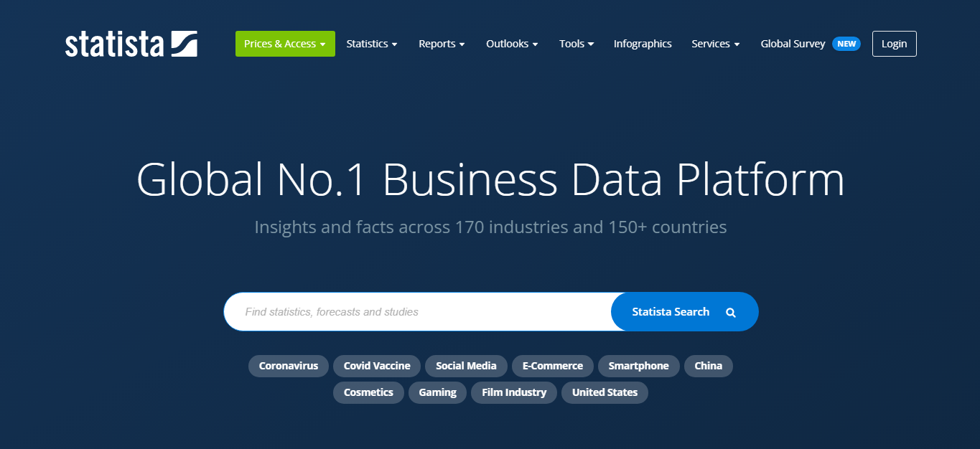Open the Outlooks dropdown
980x449 pixels.
click(512, 44)
